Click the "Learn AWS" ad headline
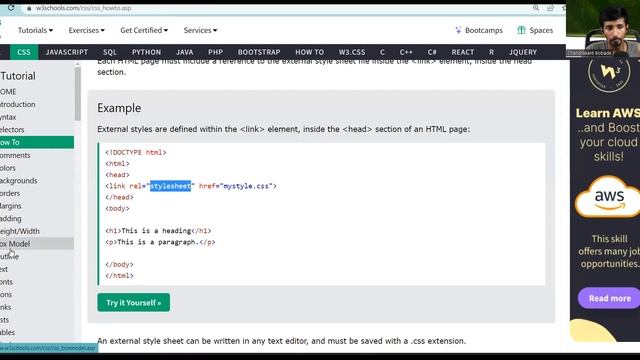Viewport: 640px width, 360px height. point(608,113)
